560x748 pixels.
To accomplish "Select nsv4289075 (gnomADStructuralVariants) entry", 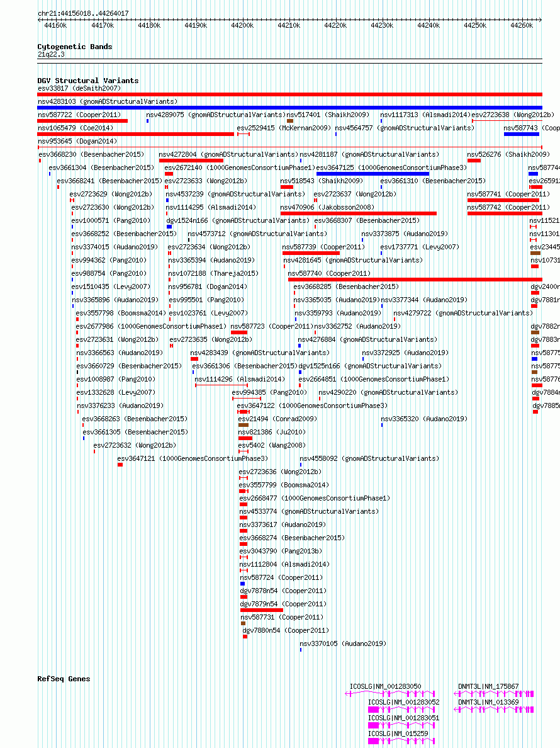I will coord(216,115).
